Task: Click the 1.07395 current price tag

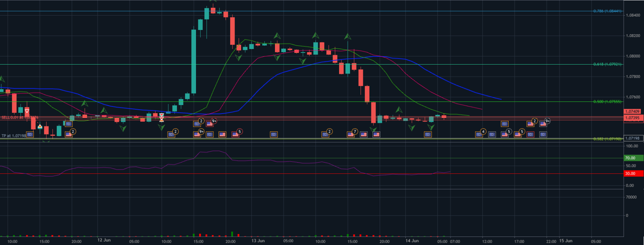Action: coord(633,118)
